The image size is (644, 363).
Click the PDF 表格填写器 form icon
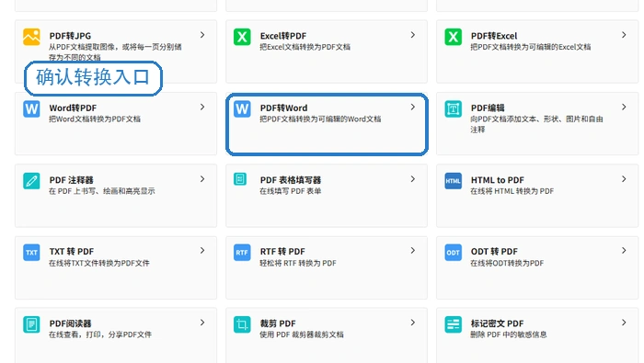pos(240,179)
